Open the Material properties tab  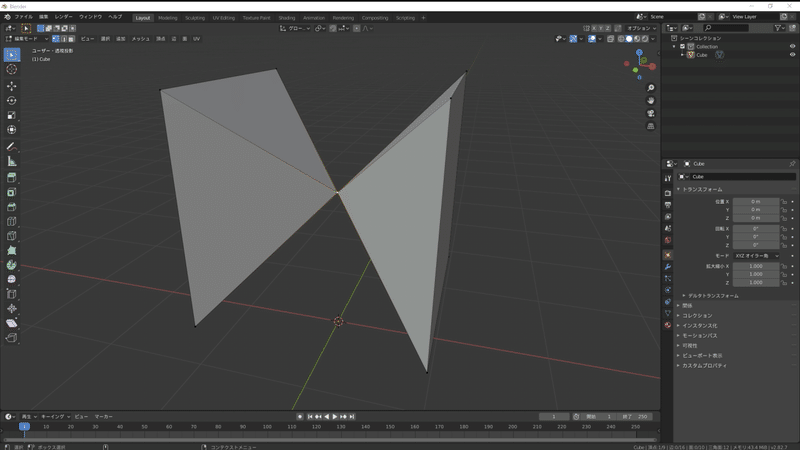coord(667,325)
